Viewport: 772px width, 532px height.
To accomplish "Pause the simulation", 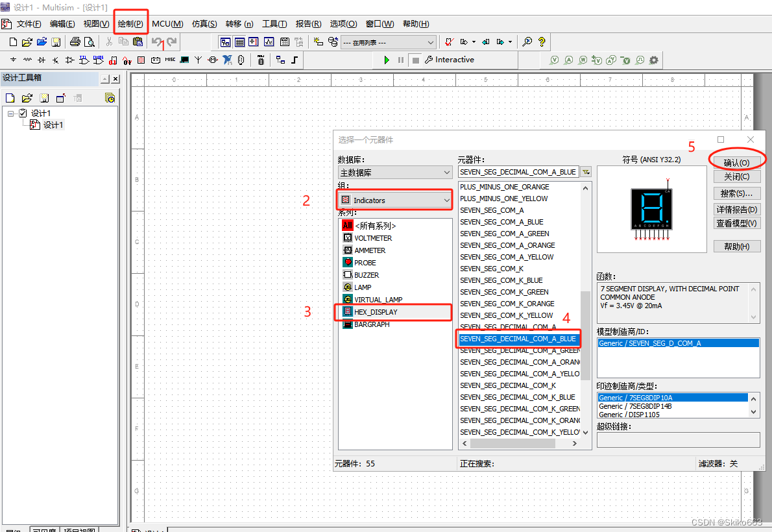I will [x=401, y=60].
